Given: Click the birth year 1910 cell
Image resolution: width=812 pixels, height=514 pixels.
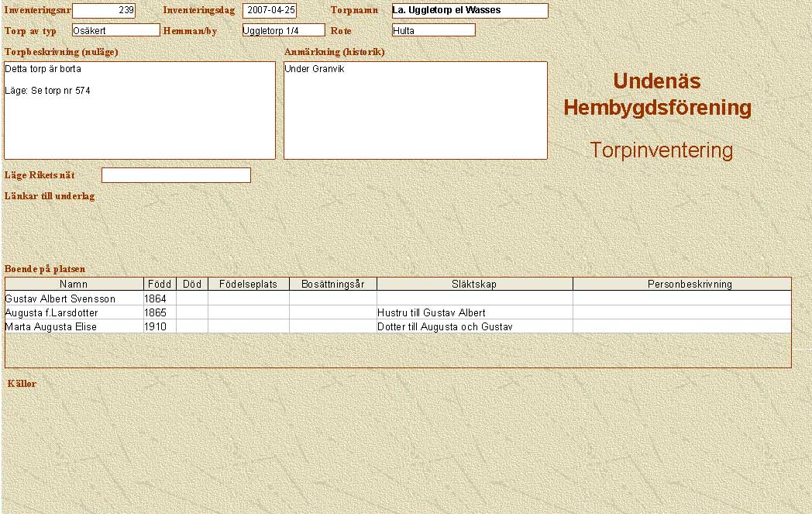Looking at the screenshot, I should tap(160, 326).
